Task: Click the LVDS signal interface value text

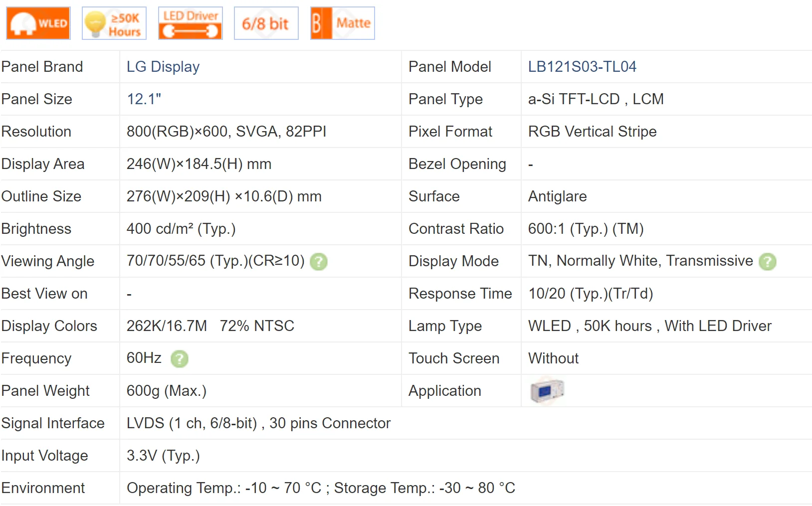Action: click(x=258, y=423)
